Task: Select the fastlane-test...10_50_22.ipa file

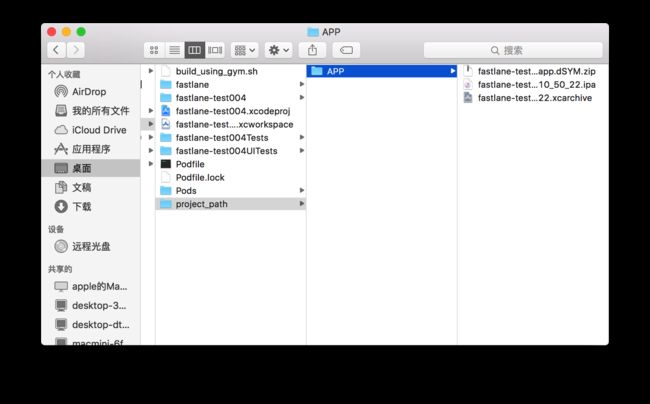Action: (x=533, y=85)
